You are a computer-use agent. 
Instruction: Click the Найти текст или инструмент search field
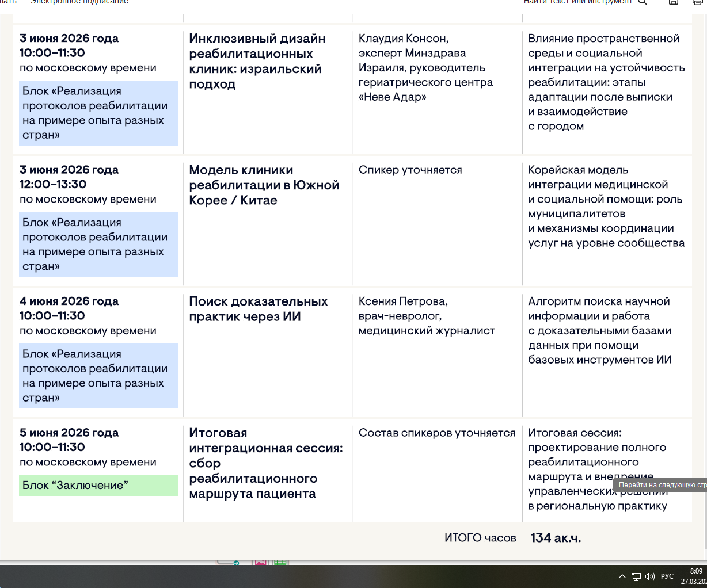tap(577, 2)
